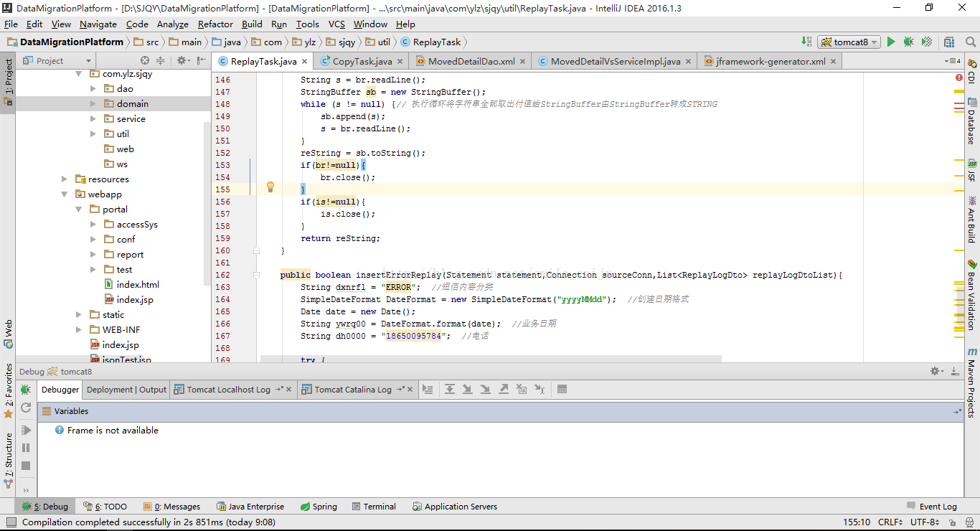Click Run to Cursor debugger icon

point(540,390)
